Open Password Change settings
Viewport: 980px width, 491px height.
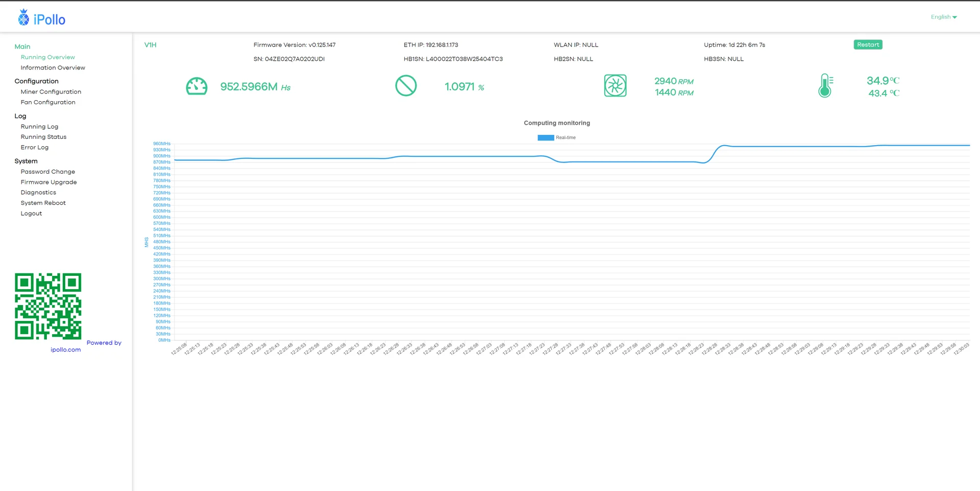pos(47,172)
